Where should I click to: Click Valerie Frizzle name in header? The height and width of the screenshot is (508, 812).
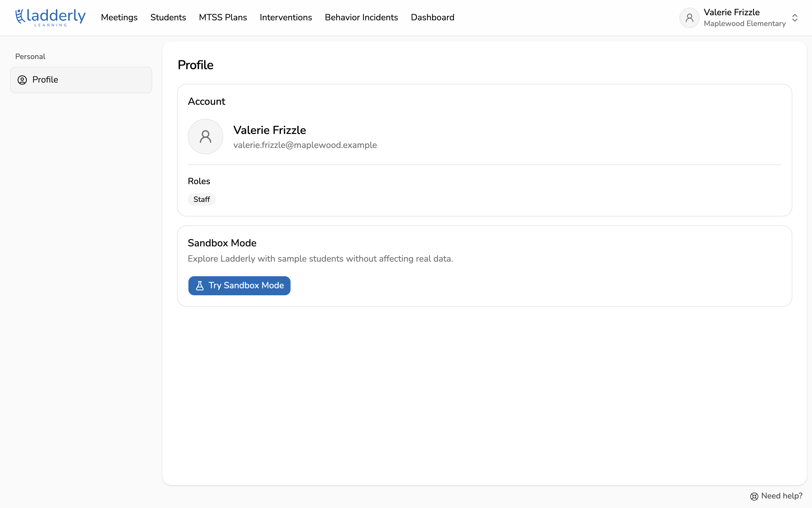point(731,12)
